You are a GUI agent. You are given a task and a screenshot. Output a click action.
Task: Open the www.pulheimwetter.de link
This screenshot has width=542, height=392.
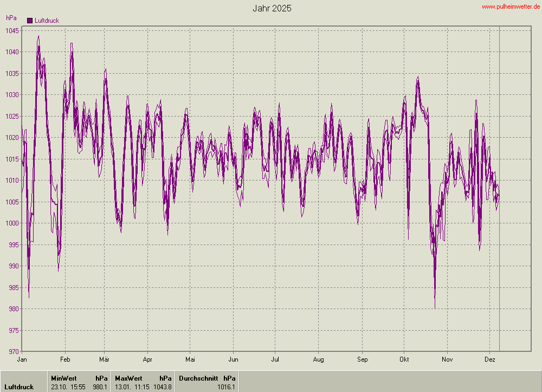pyautogui.click(x=511, y=7)
